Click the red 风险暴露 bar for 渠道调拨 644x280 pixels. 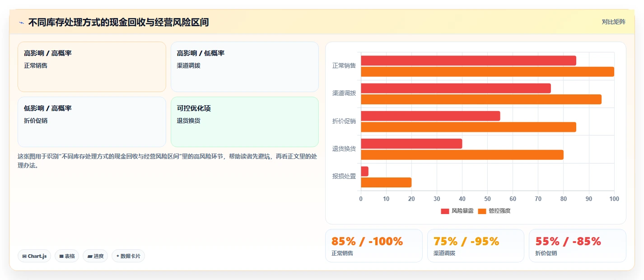pyautogui.click(x=456, y=88)
